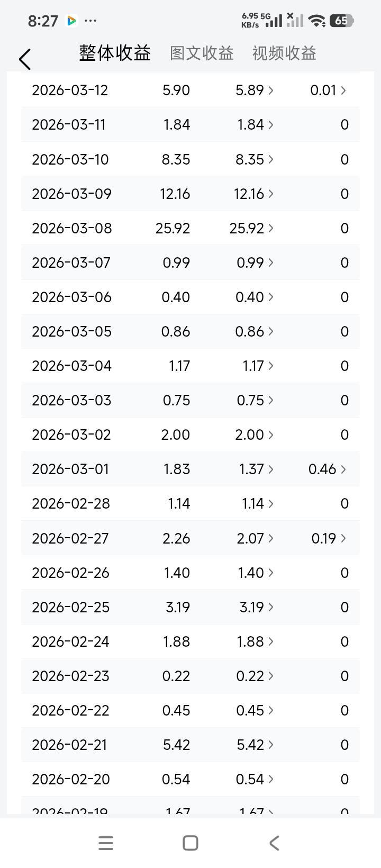Switch to 视频收益 tab

284,53
